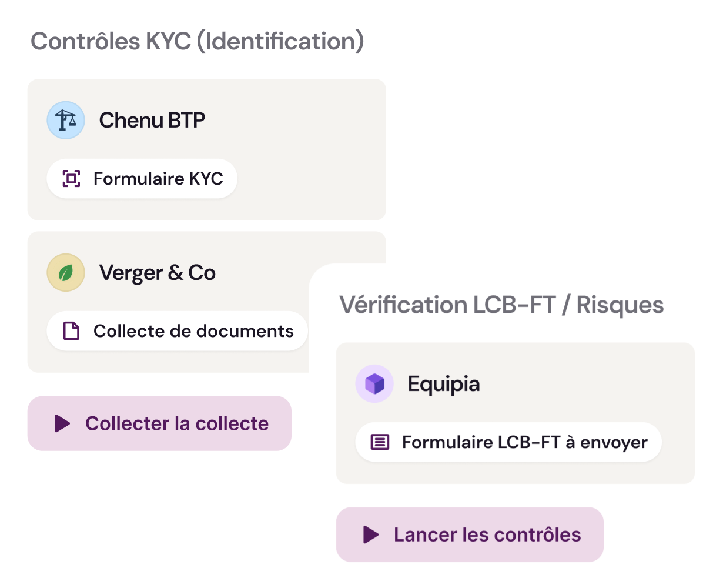Select the Chenu BTP company name
723x588 pixels.
coord(152,120)
